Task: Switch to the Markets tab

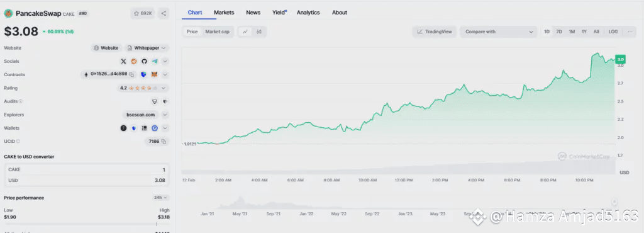Action: coord(224,13)
